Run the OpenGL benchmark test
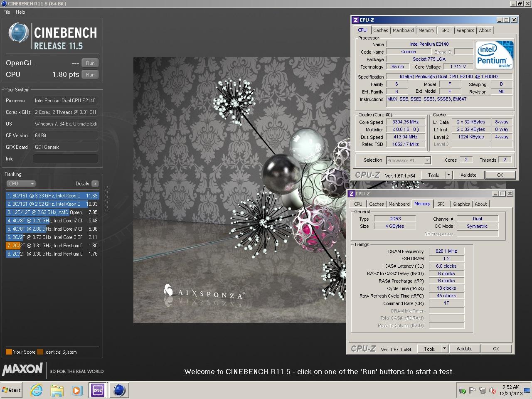 (90, 63)
